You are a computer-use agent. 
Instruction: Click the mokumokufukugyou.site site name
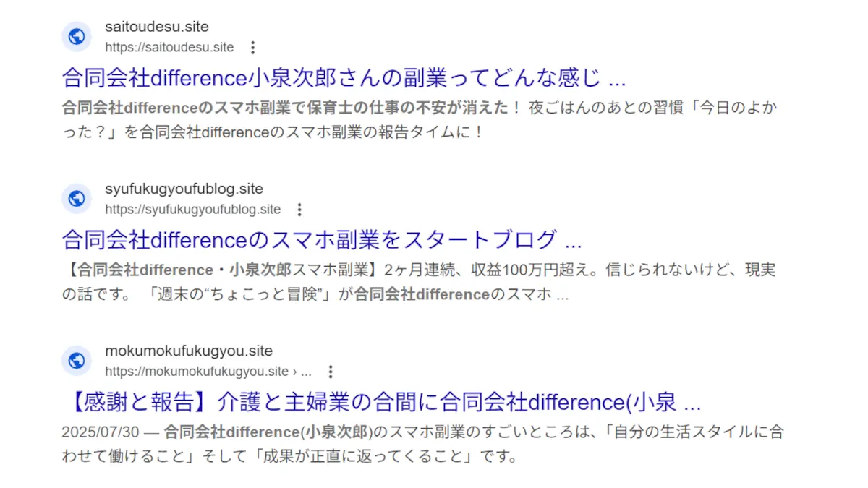tap(189, 351)
